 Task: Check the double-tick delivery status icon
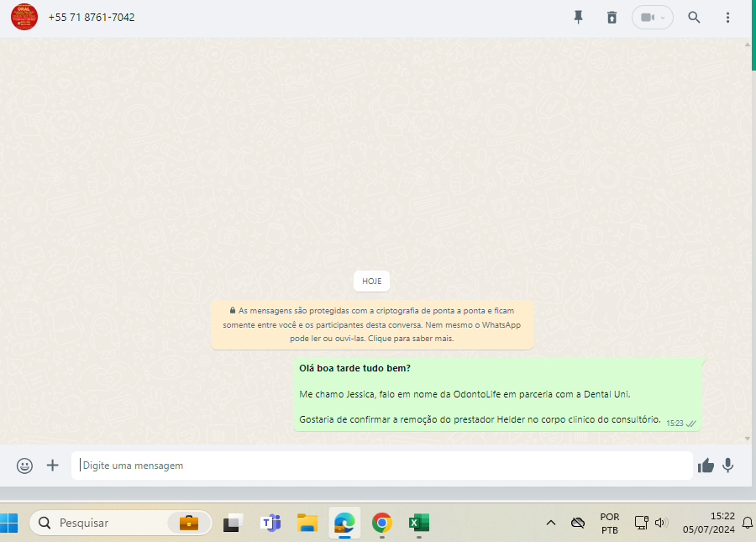(x=691, y=424)
